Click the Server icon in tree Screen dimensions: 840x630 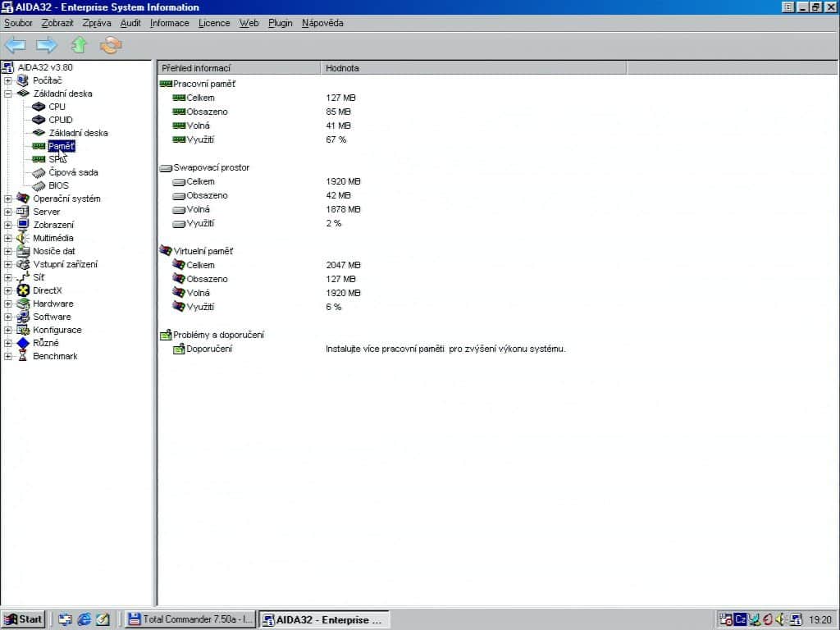23,212
